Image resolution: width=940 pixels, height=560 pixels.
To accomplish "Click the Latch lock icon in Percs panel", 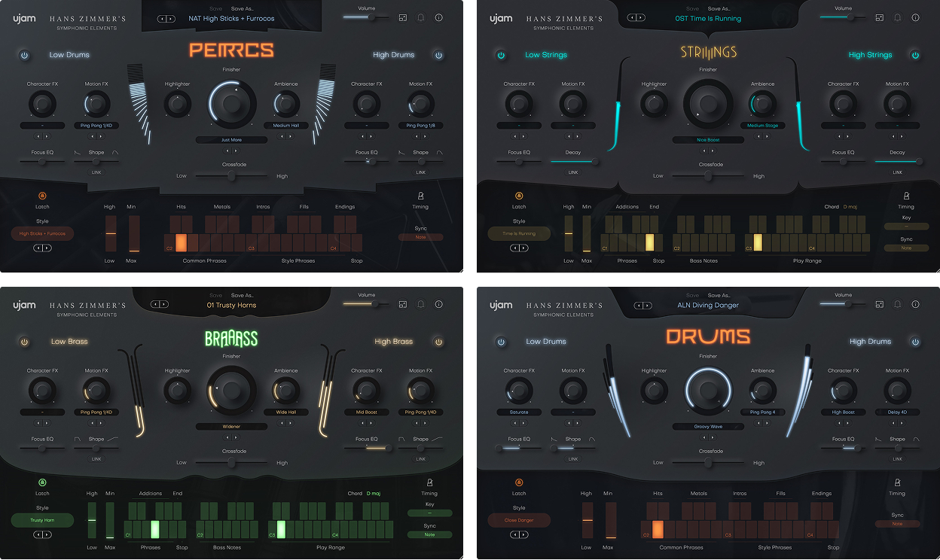I will [x=42, y=196].
